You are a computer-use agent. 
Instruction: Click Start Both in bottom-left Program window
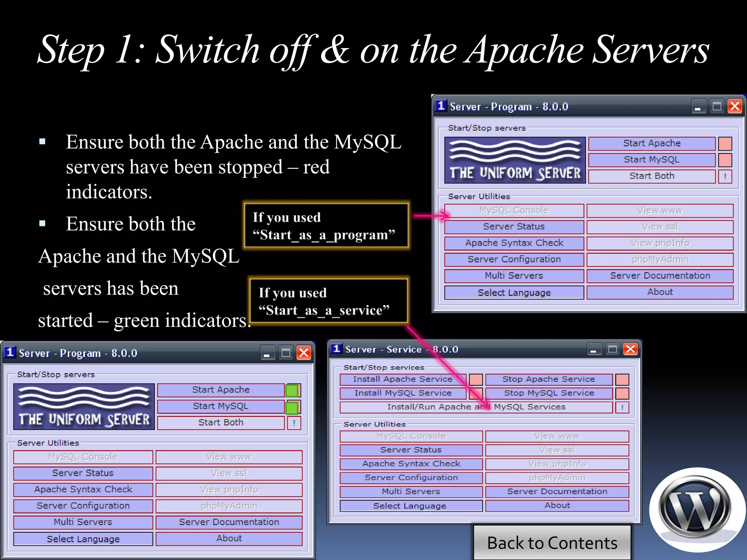(x=221, y=423)
